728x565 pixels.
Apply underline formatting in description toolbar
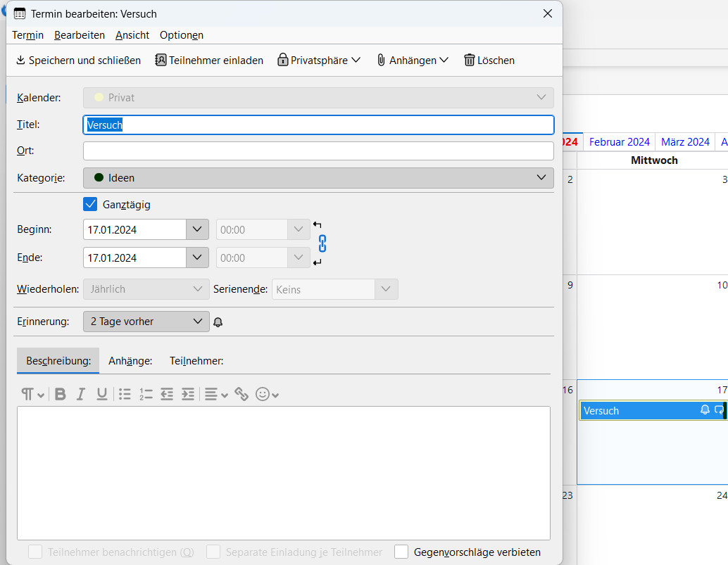pyautogui.click(x=102, y=394)
